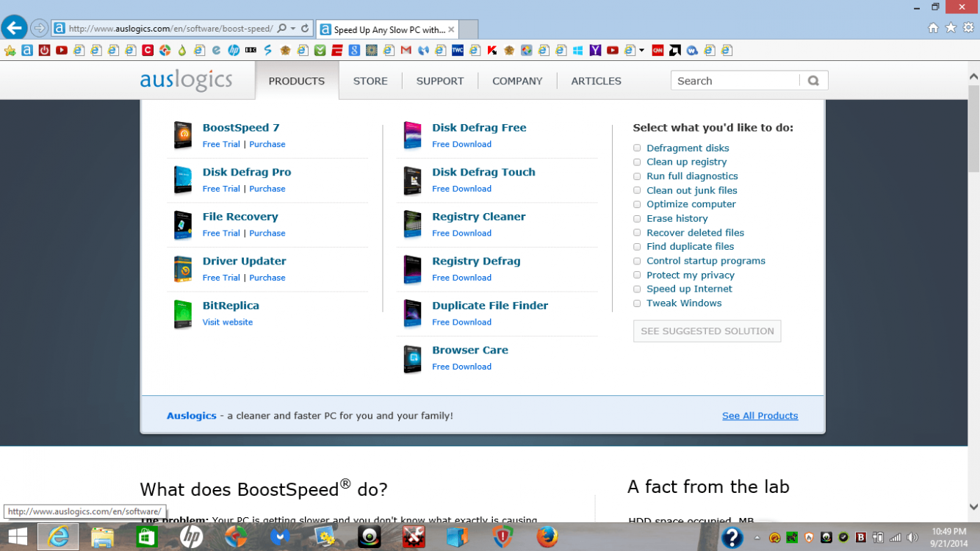The height and width of the screenshot is (551, 980).
Task: Check the Protect my privacy option
Action: (x=637, y=275)
